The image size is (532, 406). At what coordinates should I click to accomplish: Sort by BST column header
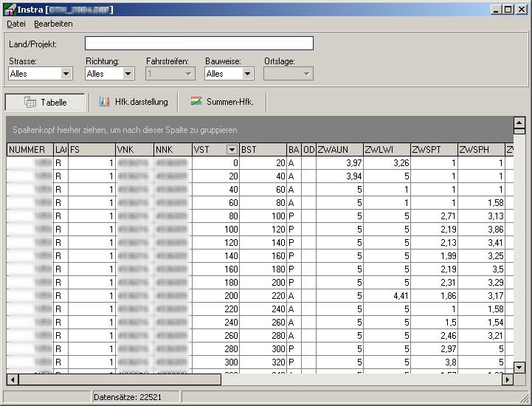[x=263, y=150]
